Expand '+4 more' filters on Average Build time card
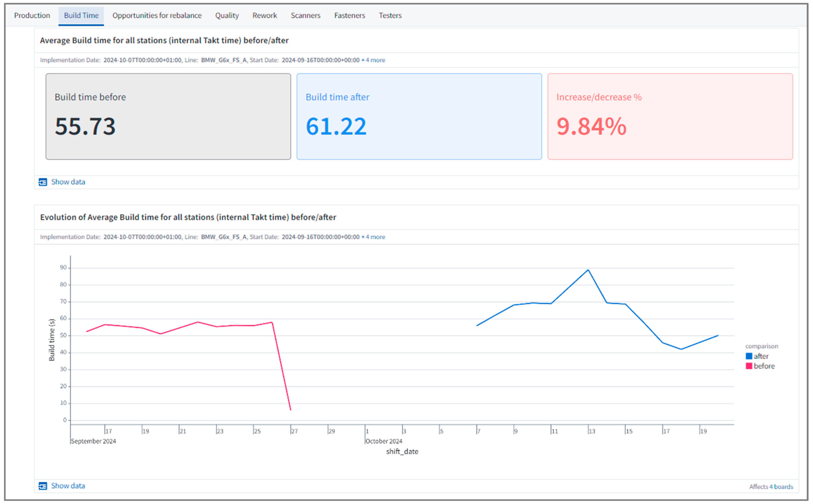 tap(373, 60)
